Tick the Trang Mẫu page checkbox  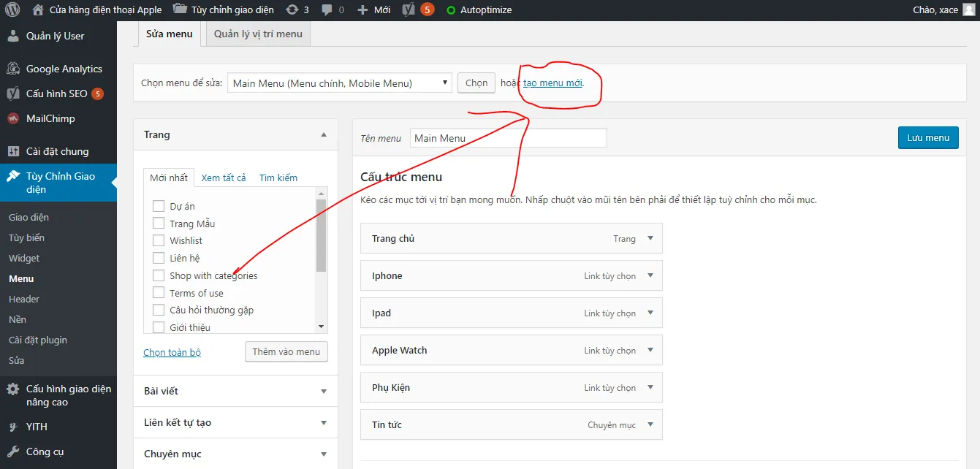click(158, 224)
